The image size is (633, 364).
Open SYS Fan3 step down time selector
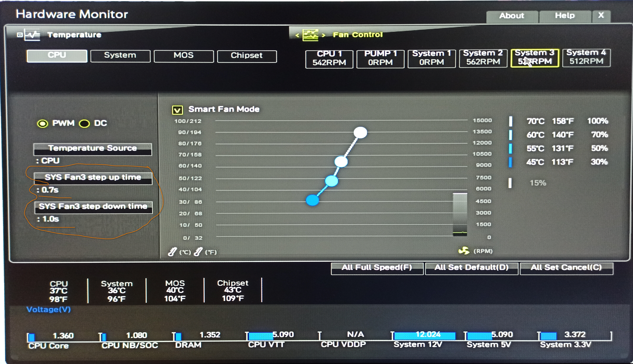pyautogui.click(x=93, y=207)
